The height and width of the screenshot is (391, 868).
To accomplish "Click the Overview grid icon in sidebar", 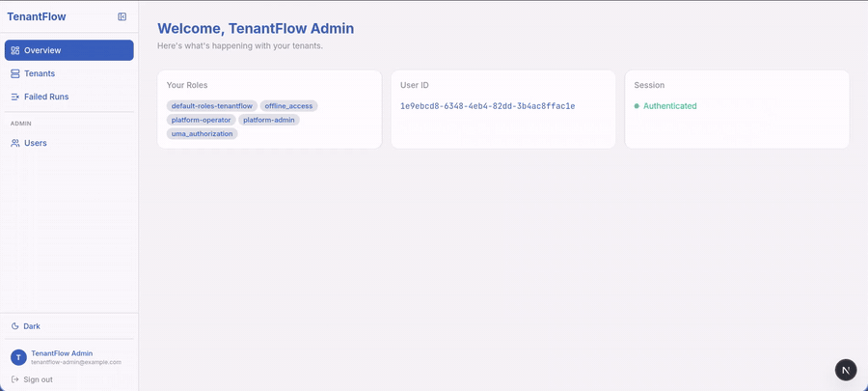I will coord(14,50).
